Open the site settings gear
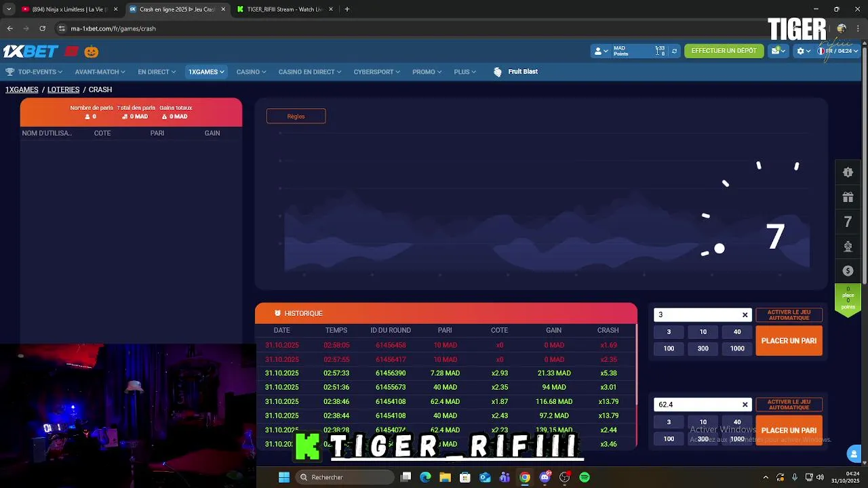 click(x=800, y=51)
